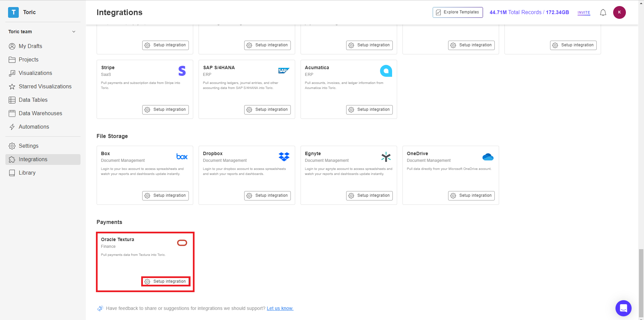Click the Toric logo icon

[x=13, y=12]
